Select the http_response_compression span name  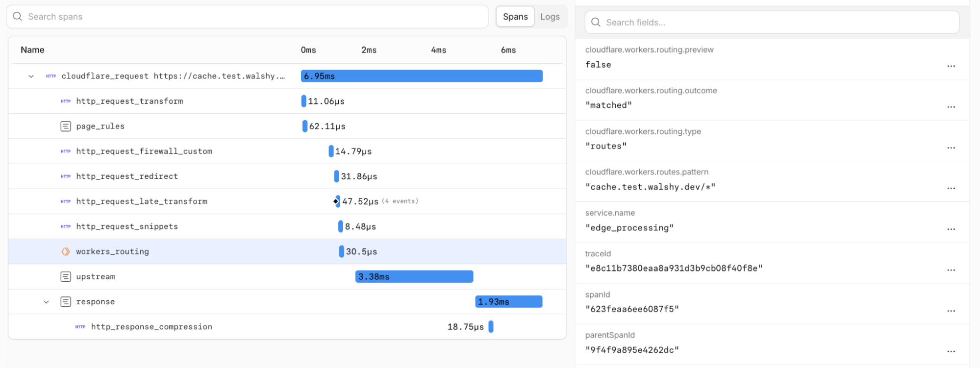[151, 327]
